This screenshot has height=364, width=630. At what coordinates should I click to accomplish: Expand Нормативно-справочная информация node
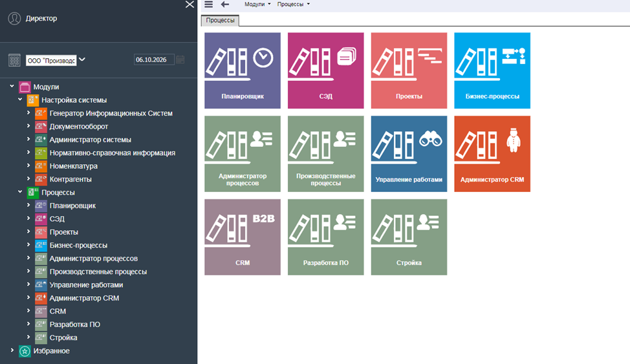pyautogui.click(x=28, y=153)
